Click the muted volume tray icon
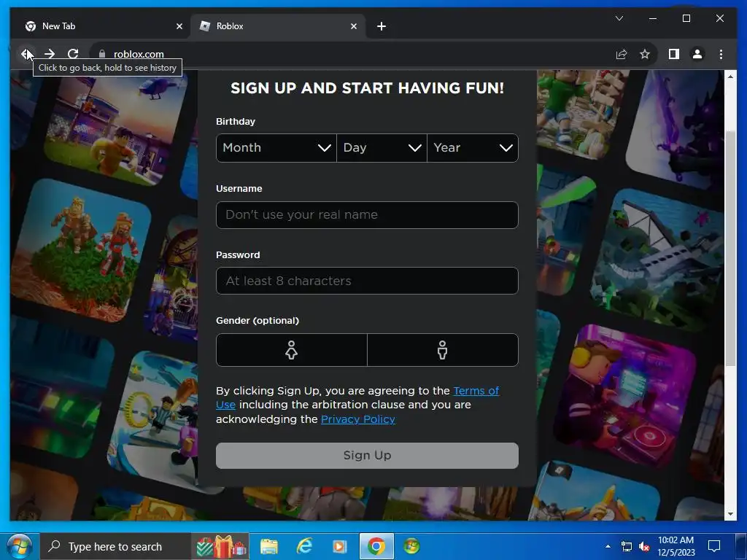This screenshot has width=747, height=560. [645, 547]
